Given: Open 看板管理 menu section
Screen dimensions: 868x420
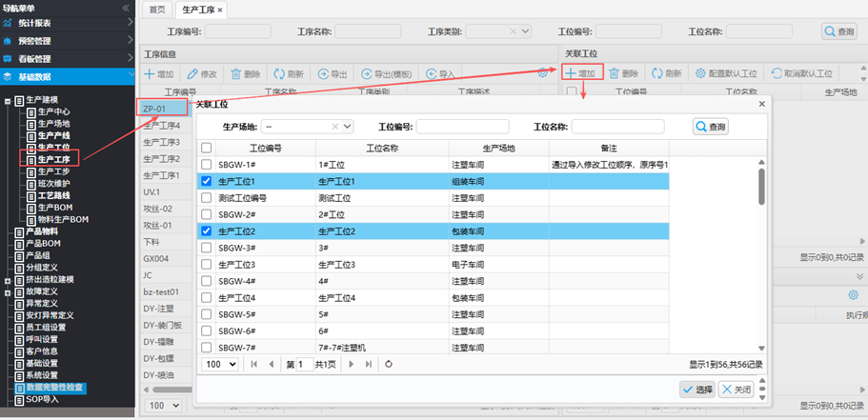Looking at the screenshot, I should pos(68,59).
